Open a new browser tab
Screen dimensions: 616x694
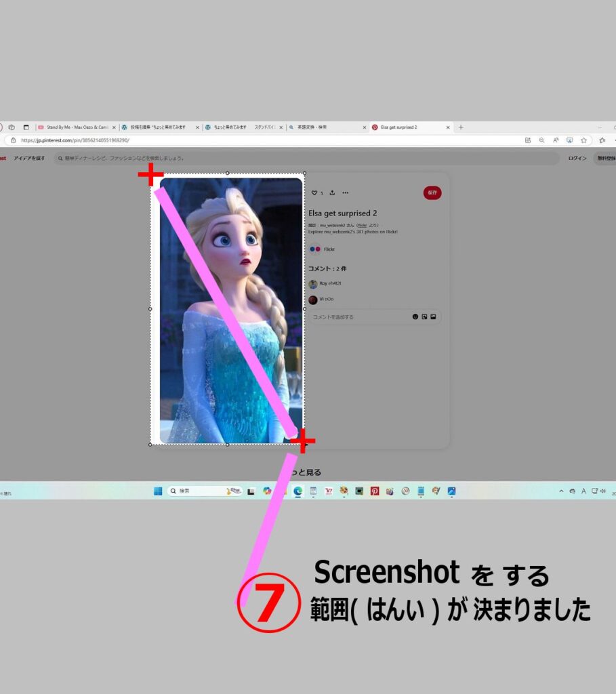point(461,127)
